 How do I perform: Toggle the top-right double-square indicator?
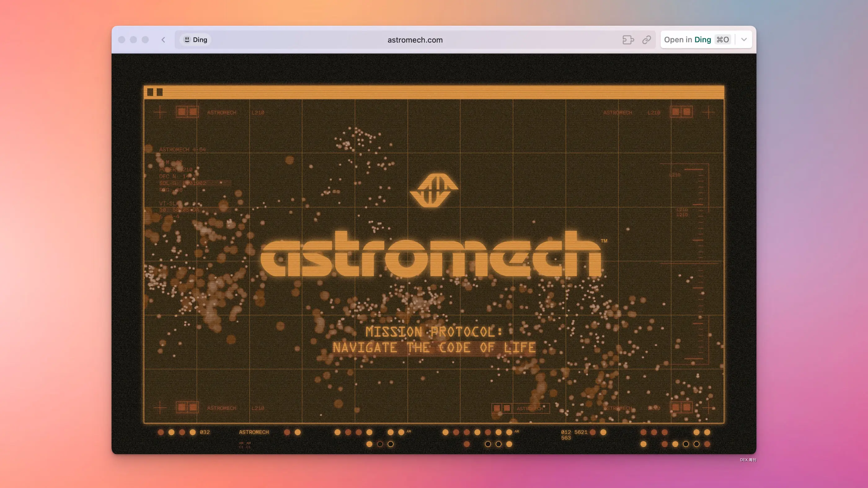tap(681, 112)
